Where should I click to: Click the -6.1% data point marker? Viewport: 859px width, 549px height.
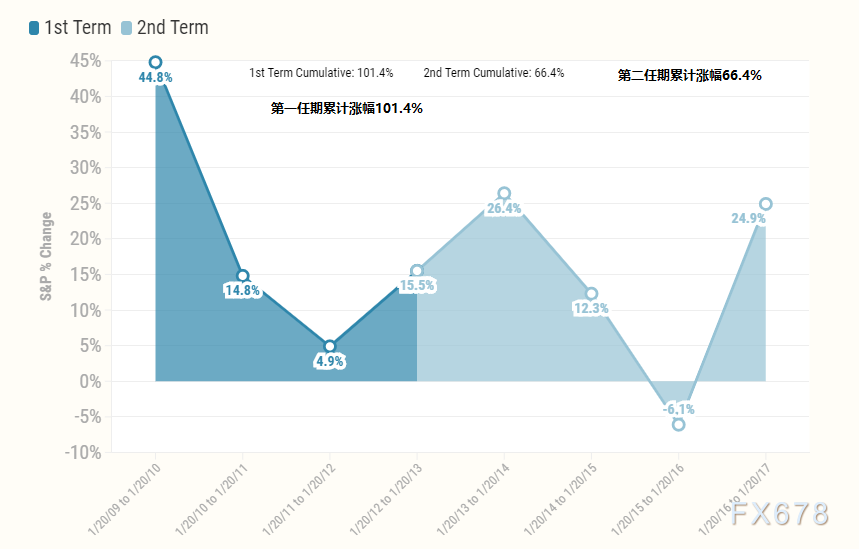click(x=679, y=424)
